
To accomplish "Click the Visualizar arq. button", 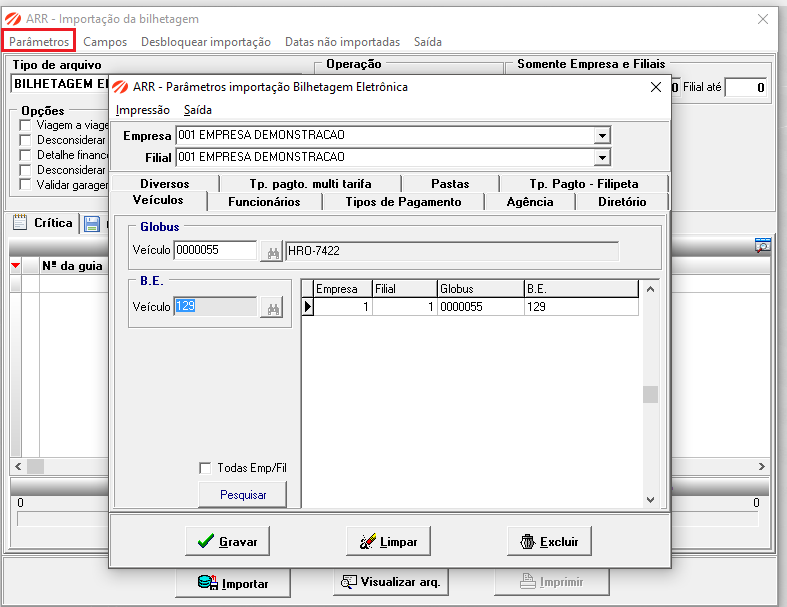I will pyautogui.click(x=390, y=582).
